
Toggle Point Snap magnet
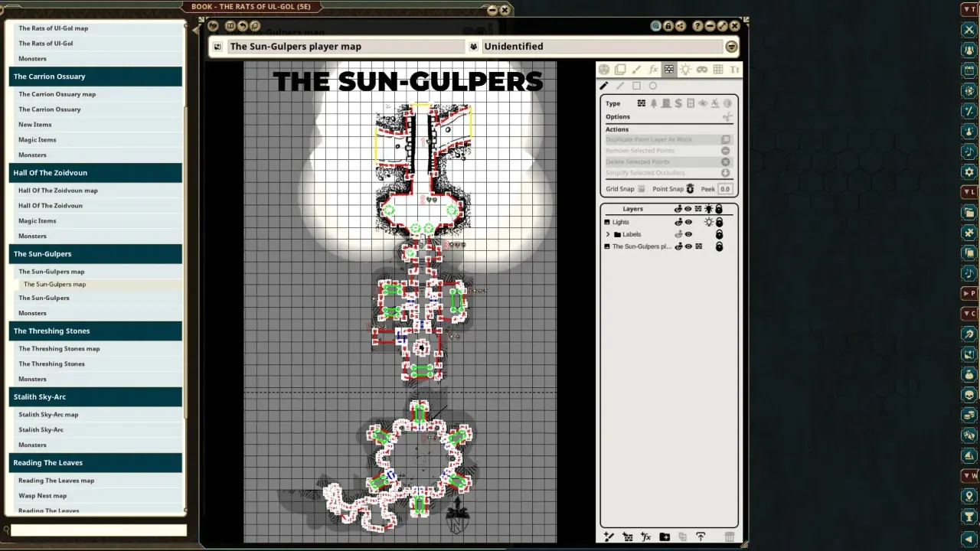pos(690,189)
